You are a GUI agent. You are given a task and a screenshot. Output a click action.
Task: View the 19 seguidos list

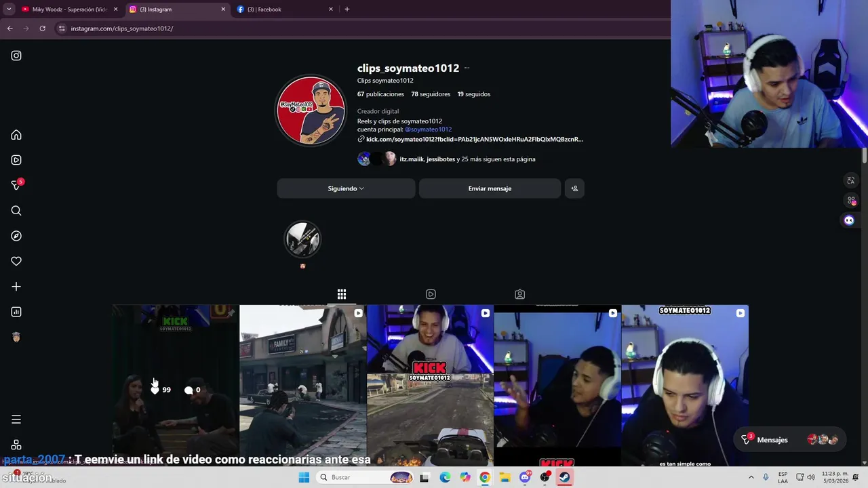pyautogui.click(x=473, y=94)
